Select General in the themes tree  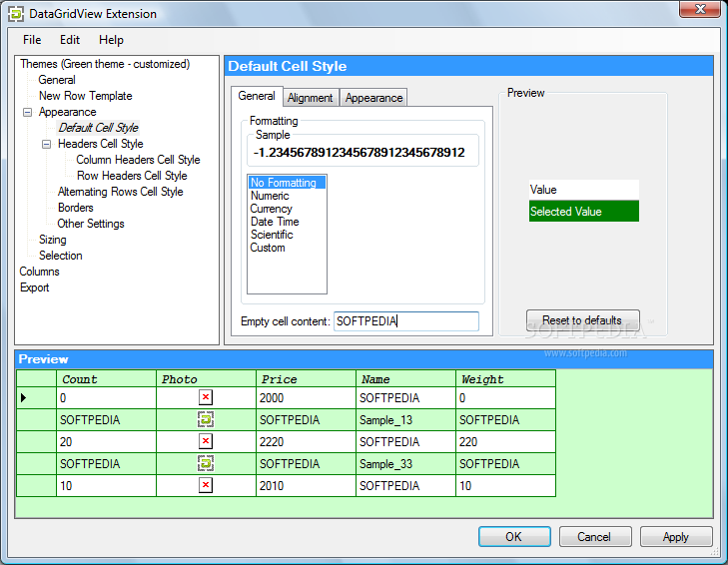(x=57, y=80)
